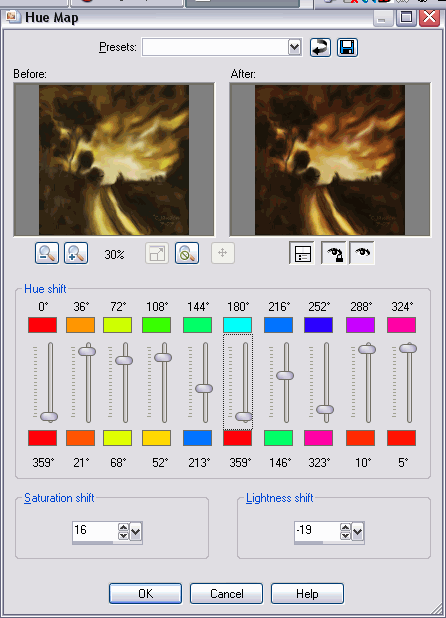Click the 108° hue slider handle
Image resolution: width=446 pixels, height=618 pixels.
(163, 357)
